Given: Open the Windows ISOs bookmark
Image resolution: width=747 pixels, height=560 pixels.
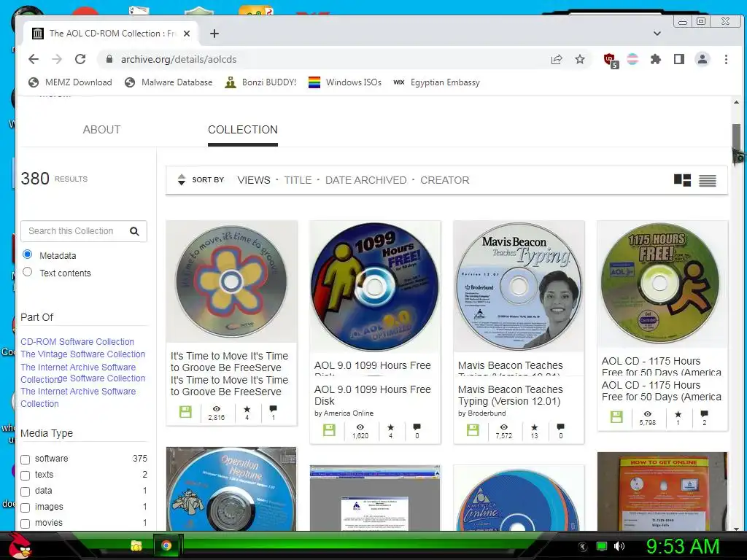Looking at the screenshot, I should 345,82.
